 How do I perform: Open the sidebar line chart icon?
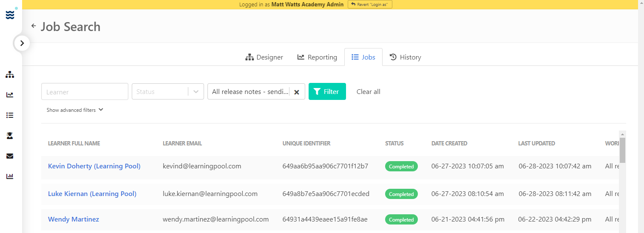tap(10, 95)
